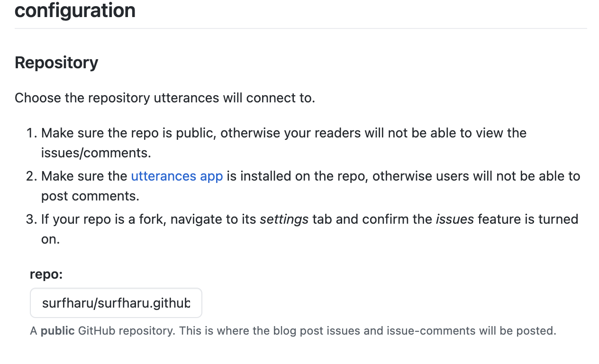Click the italic word 'issues'
Image resolution: width=599 pixels, height=364 pixels.
click(x=455, y=219)
